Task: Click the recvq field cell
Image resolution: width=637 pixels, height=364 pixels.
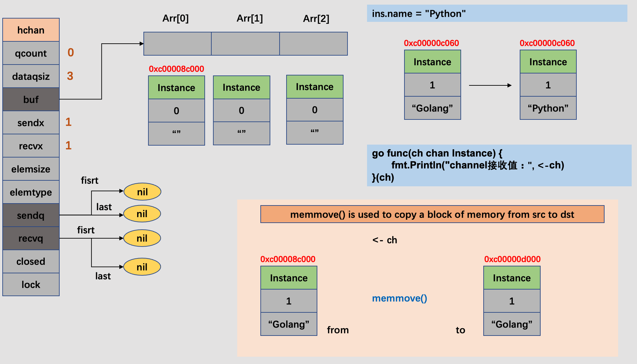Action: 31,238
